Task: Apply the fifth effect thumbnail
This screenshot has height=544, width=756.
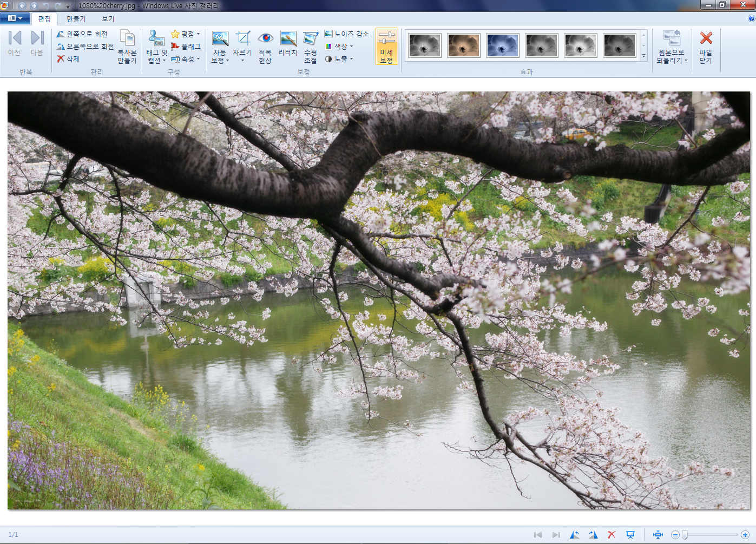Action: tap(581, 45)
